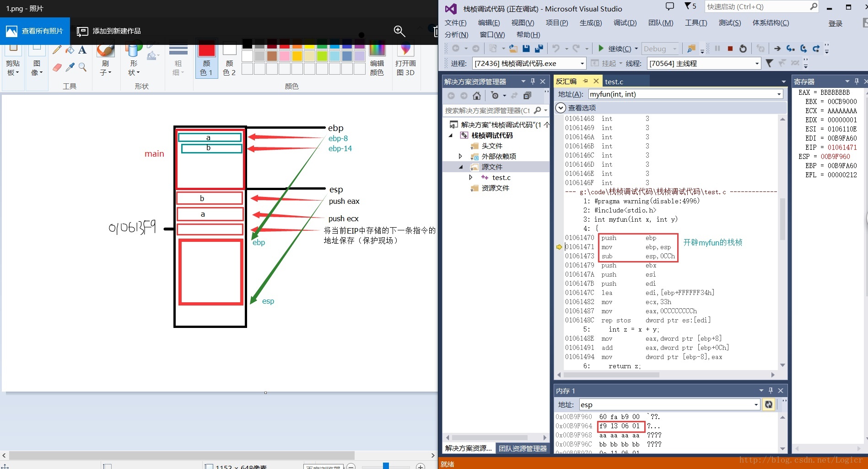Click the refresh button in Memory 1
The height and width of the screenshot is (469, 868).
(769, 404)
